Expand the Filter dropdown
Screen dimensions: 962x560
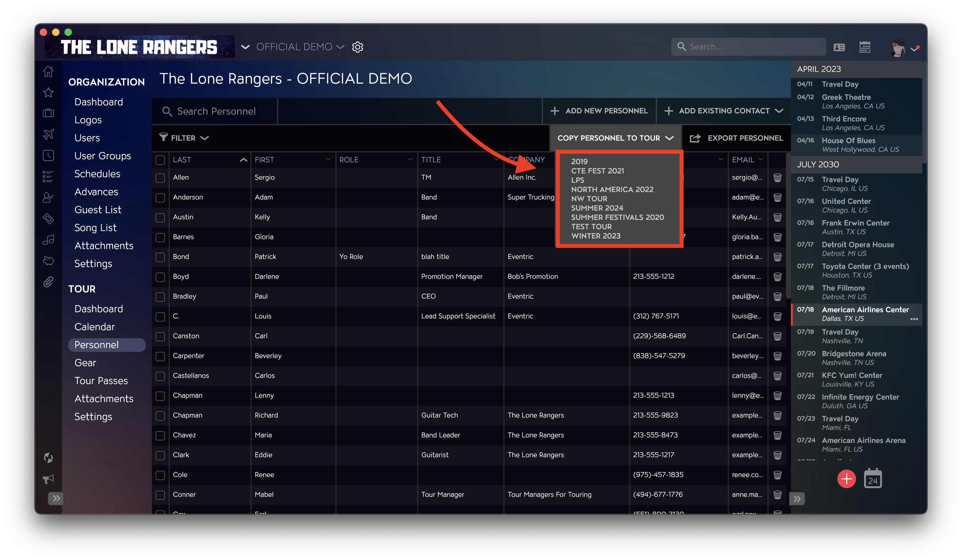[x=184, y=138]
